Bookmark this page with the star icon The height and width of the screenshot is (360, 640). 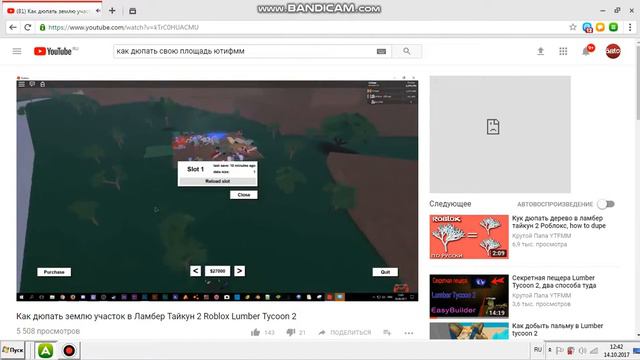pyautogui.click(x=573, y=27)
